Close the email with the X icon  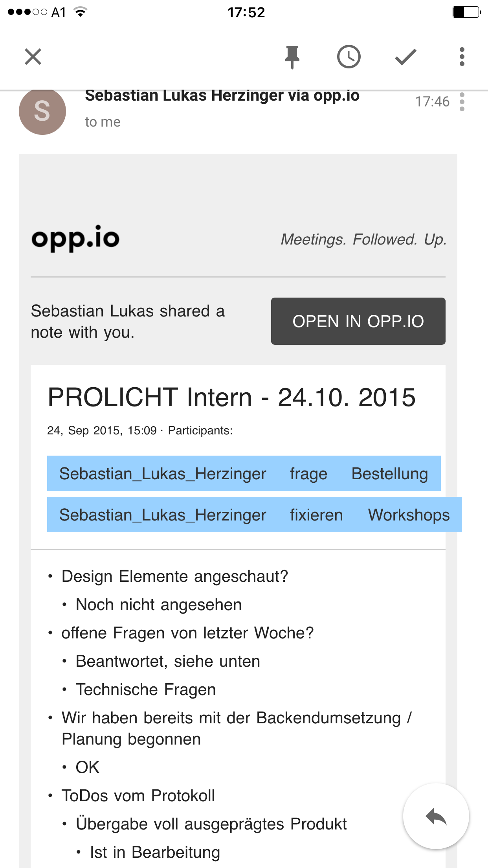(33, 57)
